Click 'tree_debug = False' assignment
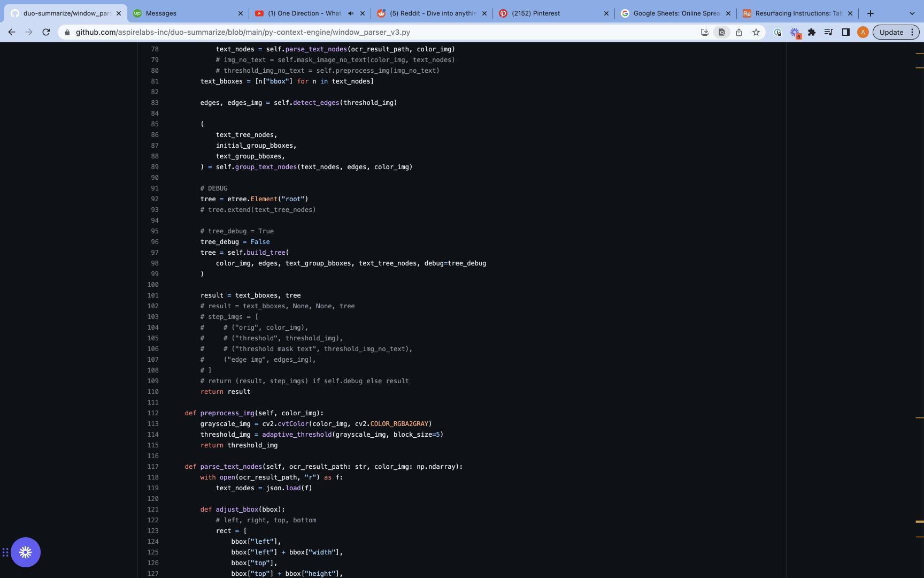Screen dimensions: 924x578 (x=235, y=242)
